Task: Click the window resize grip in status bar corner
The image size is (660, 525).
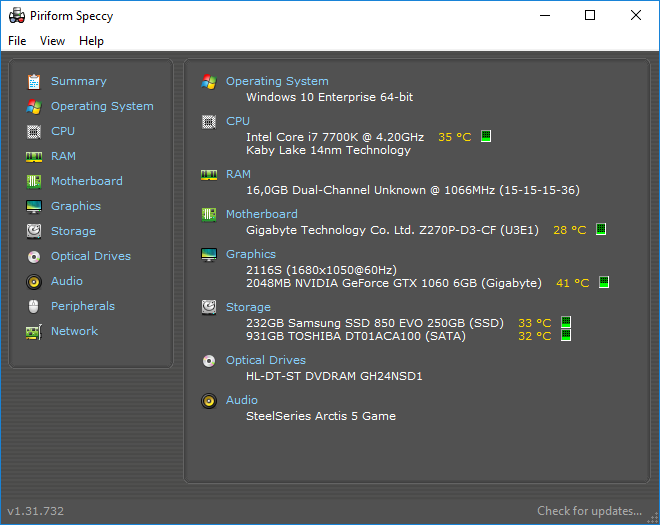Action: click(653, 518)
